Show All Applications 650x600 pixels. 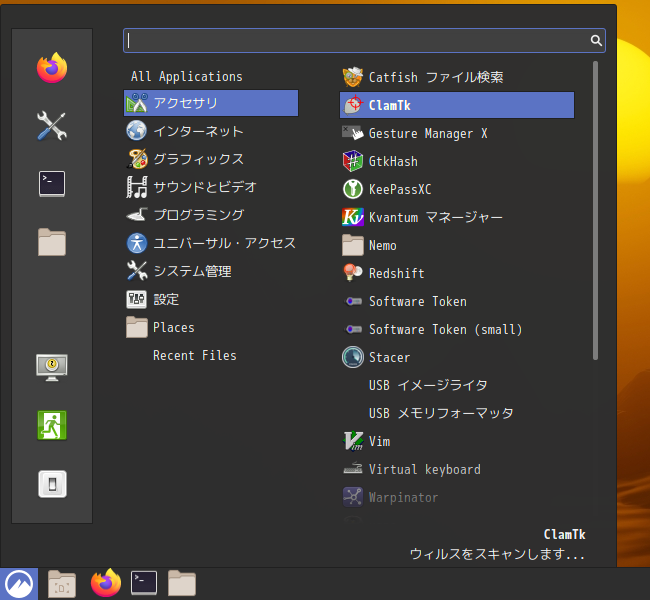pos(211,76)
